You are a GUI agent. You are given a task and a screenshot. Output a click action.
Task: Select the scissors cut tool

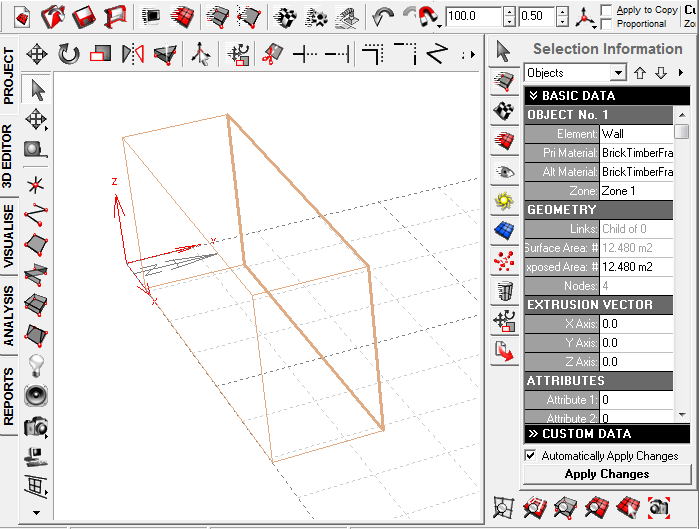pos(269,54)
